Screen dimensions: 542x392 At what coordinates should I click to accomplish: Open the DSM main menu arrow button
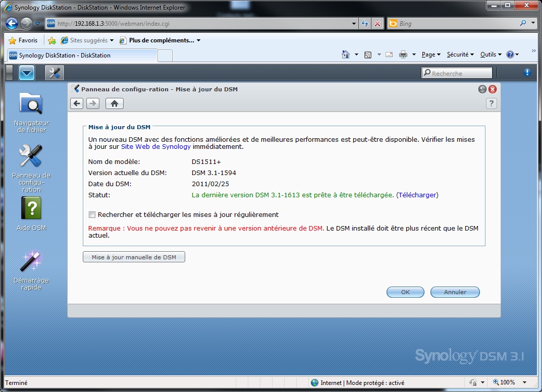tap(27, 73)
